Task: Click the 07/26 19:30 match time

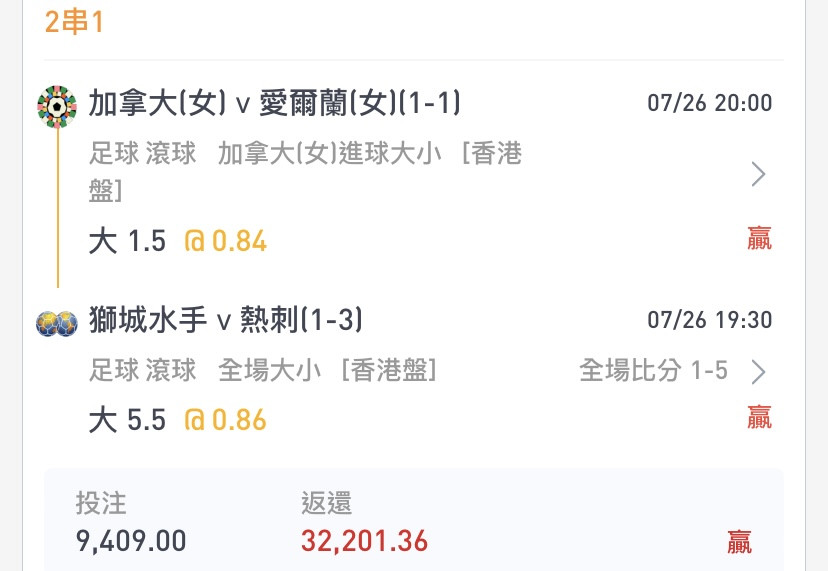Action: point(709,320)
